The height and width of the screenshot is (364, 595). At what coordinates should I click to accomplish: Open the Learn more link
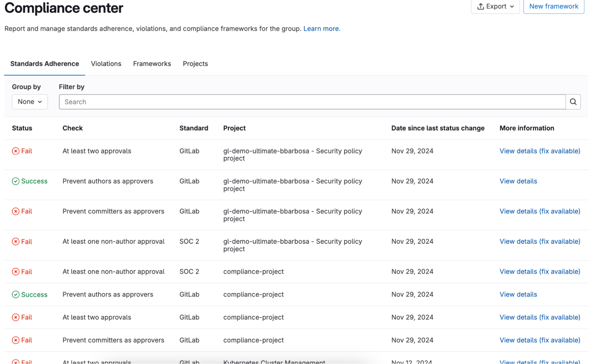(321, 29)
